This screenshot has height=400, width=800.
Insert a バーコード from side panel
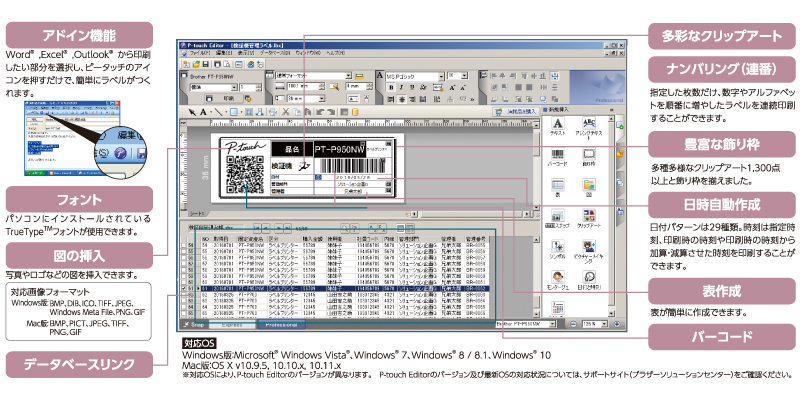point(559,158)
